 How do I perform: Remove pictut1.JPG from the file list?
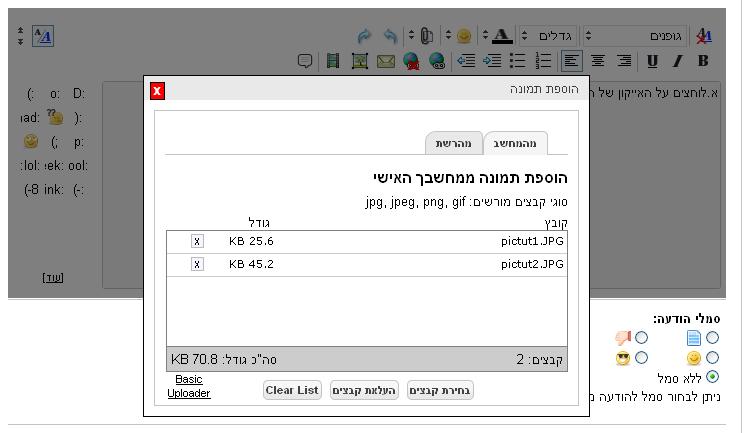click(197, 241)
